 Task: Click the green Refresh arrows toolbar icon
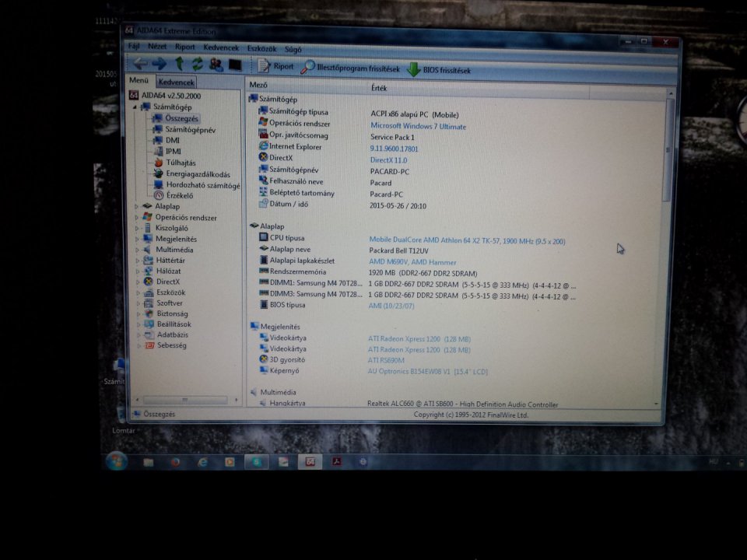(197, 64)
